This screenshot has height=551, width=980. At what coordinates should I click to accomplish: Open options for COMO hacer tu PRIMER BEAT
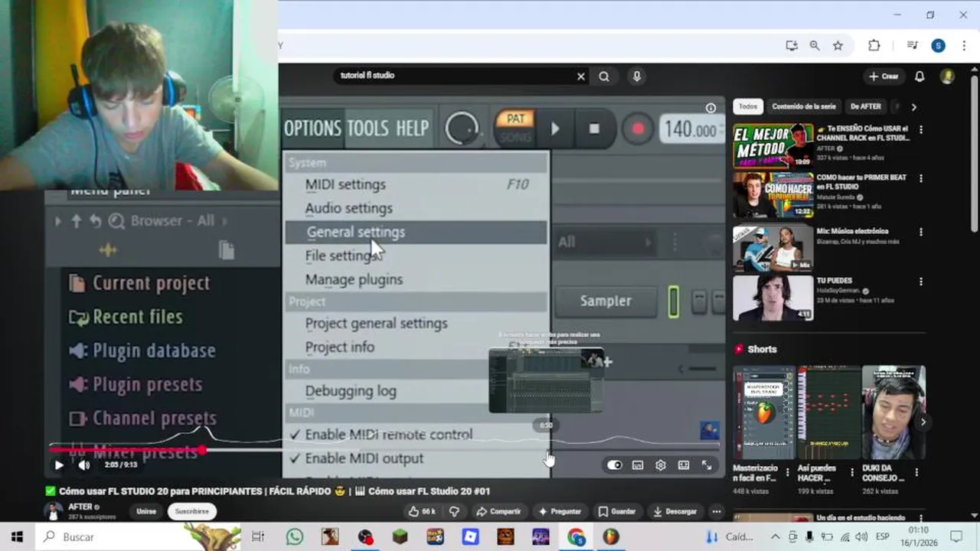point(921,178)
